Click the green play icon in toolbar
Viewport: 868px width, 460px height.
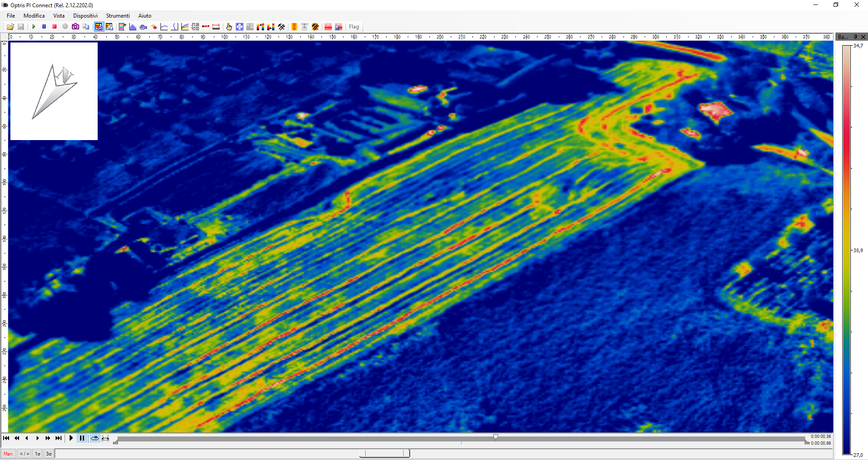pos(34,27)
